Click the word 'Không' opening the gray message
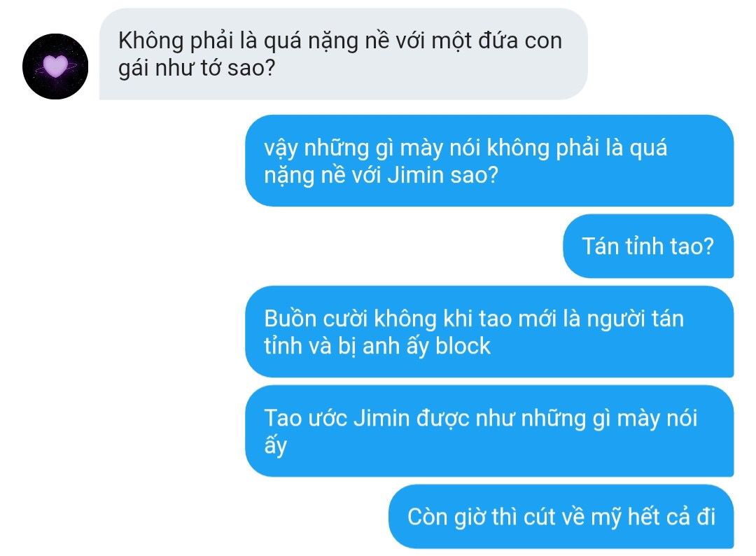 151,41
